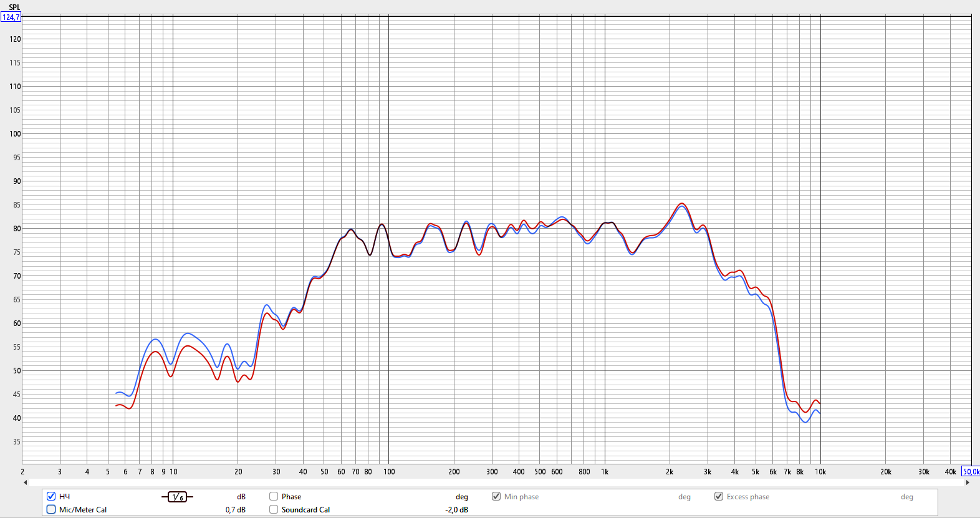
Task: Click the -2,0 dB Soundcard Cal value
Action: click(456, 510)
